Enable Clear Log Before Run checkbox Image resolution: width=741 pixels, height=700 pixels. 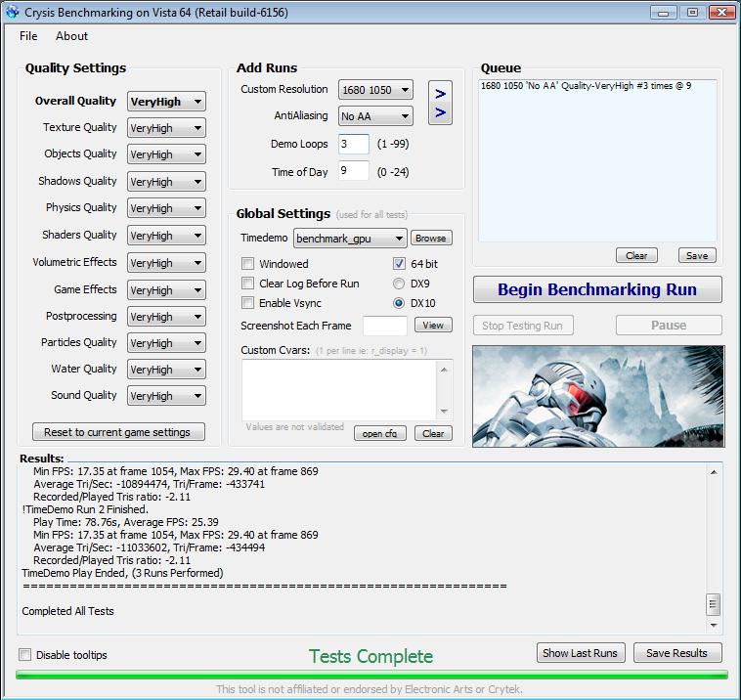click(x=247, y=284)
